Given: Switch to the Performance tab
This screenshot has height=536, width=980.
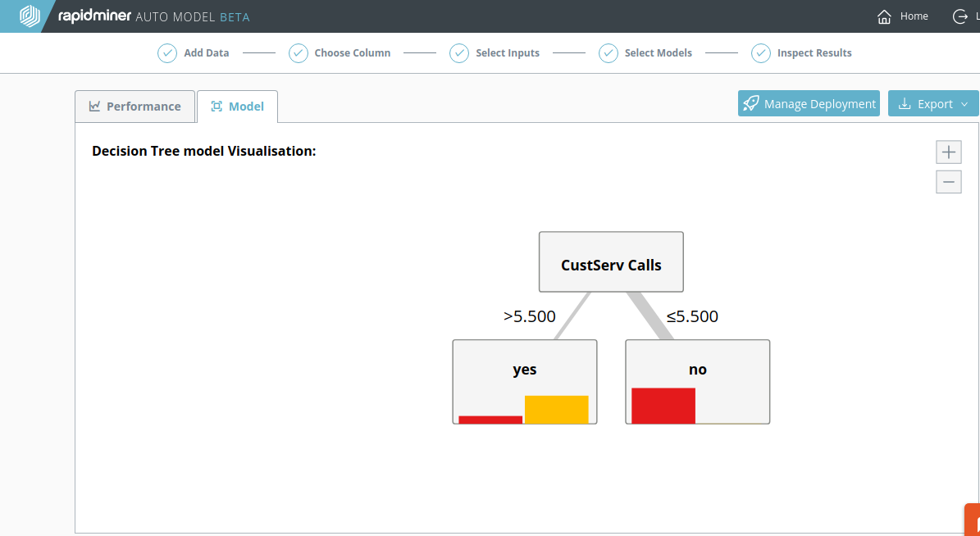Looking at the screenshot, I should click(135, 107).
